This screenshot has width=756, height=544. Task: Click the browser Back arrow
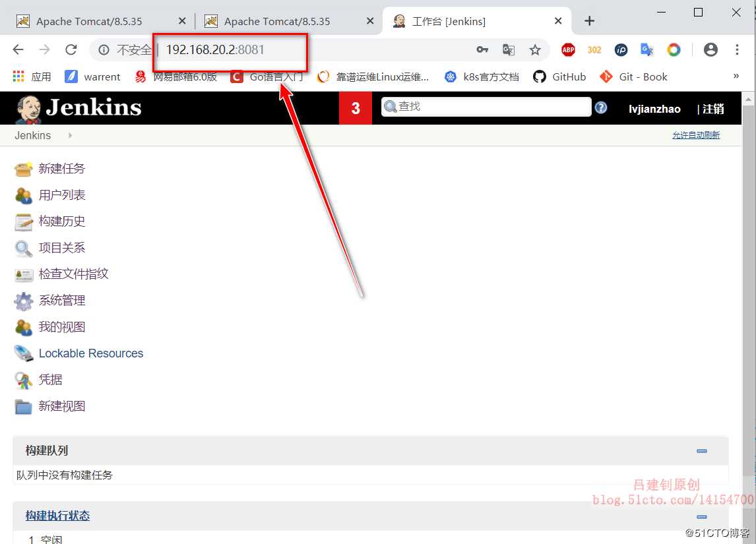(18, 49)
